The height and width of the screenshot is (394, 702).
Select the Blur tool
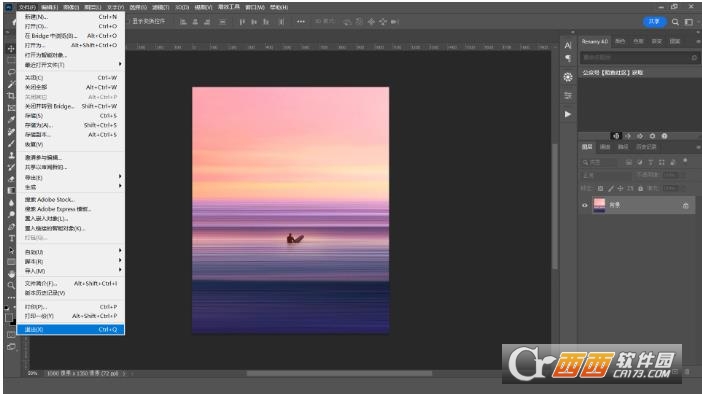[x=11, y=203]
